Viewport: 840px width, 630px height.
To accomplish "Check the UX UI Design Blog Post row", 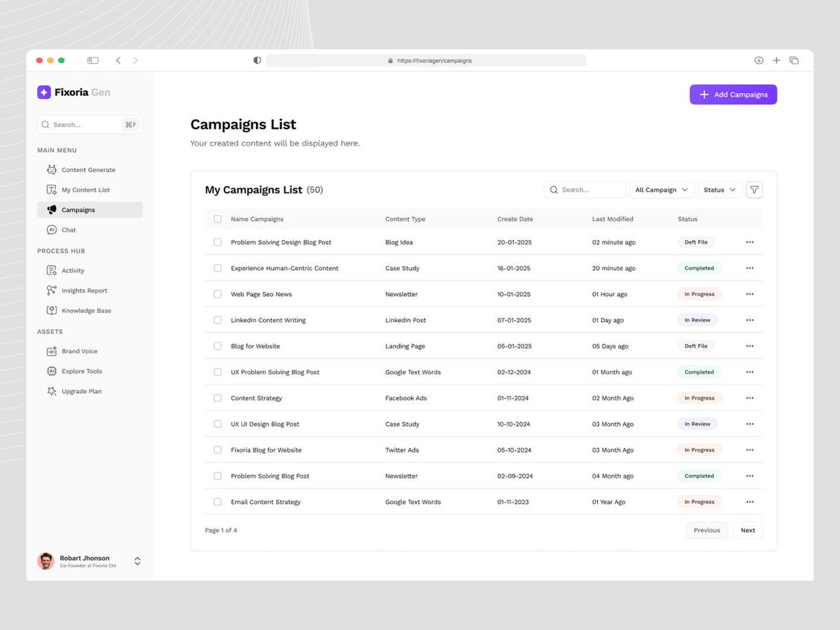I will 218,424.
